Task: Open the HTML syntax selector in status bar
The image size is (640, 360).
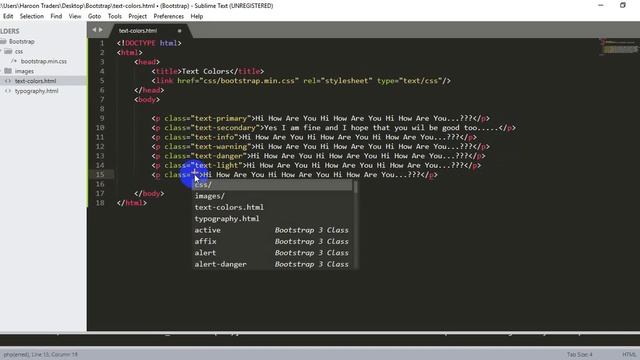Action: point(629,354)
